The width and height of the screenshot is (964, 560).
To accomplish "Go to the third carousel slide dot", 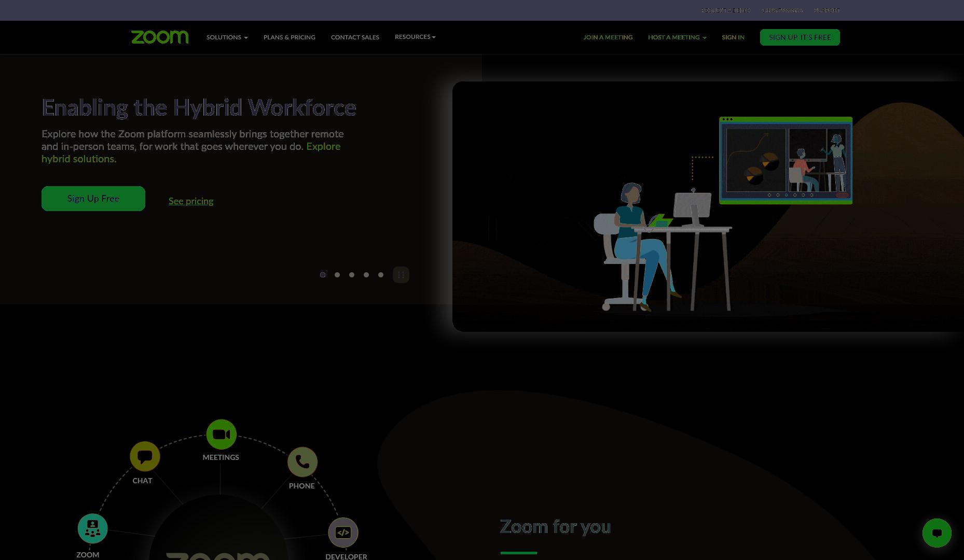I will click(x=352, y=275).
